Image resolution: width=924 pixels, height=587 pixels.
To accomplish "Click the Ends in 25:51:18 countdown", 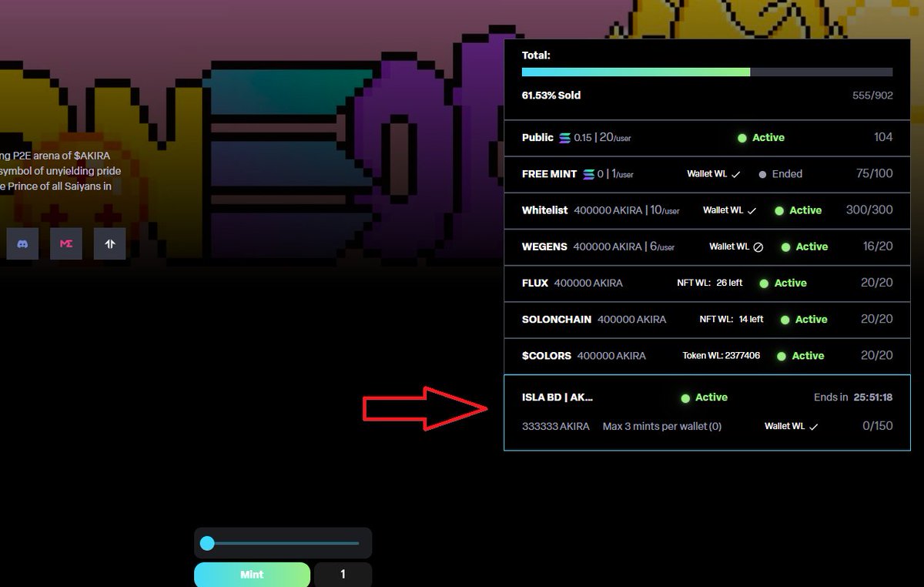I will tap(853, 397).
